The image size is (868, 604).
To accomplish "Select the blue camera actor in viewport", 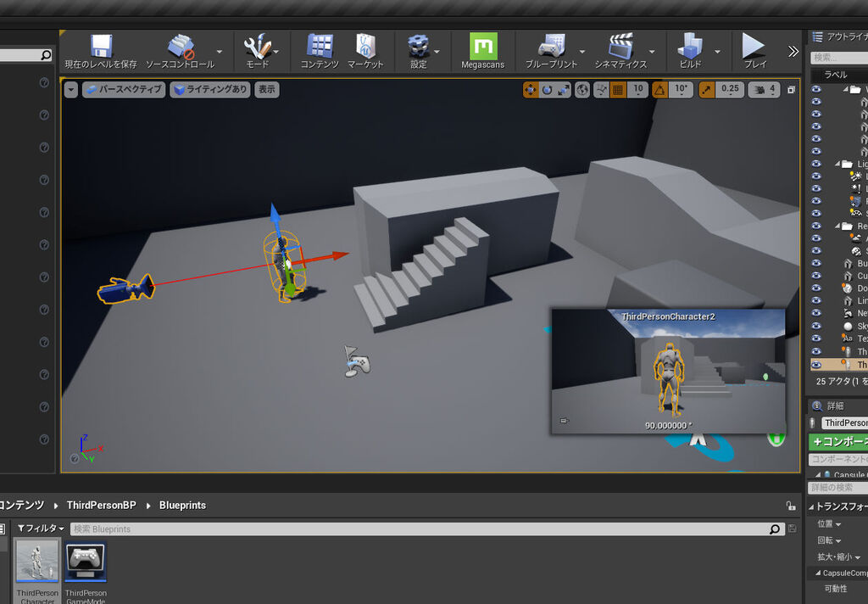I will [x=126, y=288].
